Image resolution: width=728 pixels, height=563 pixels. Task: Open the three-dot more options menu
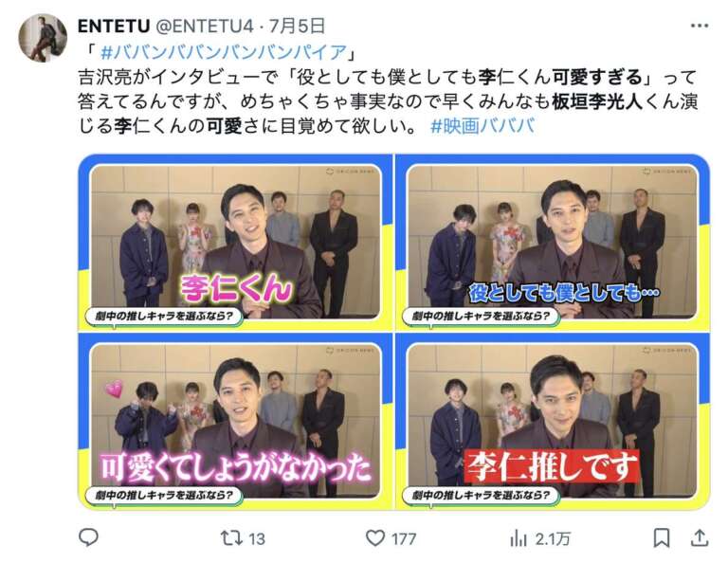[x=700, y=26]
